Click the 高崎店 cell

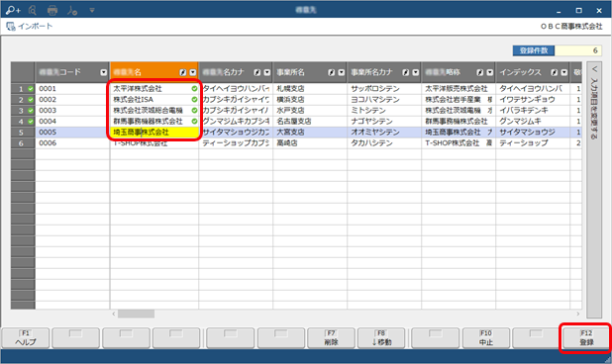coord(310,143)
